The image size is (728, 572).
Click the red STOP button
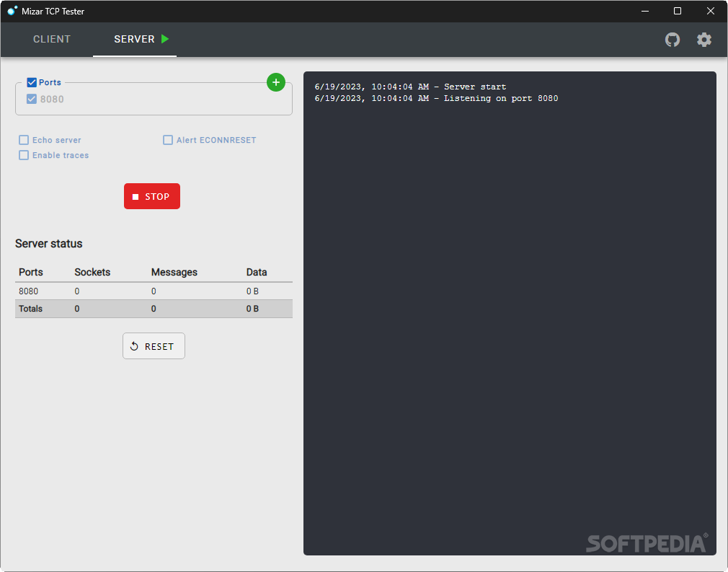[152, 196]
